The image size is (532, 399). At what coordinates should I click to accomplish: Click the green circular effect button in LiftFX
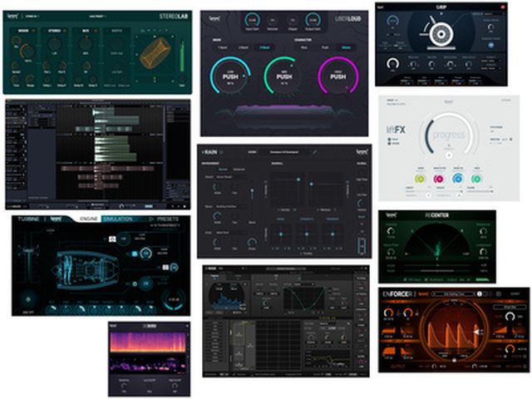click(476, 179)
